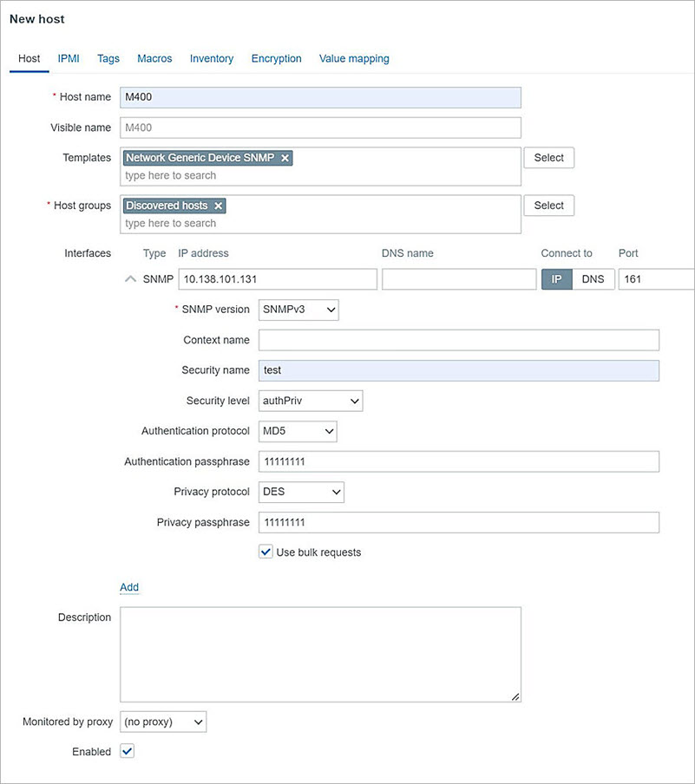Open the Encryption tab

coord(276,58)
